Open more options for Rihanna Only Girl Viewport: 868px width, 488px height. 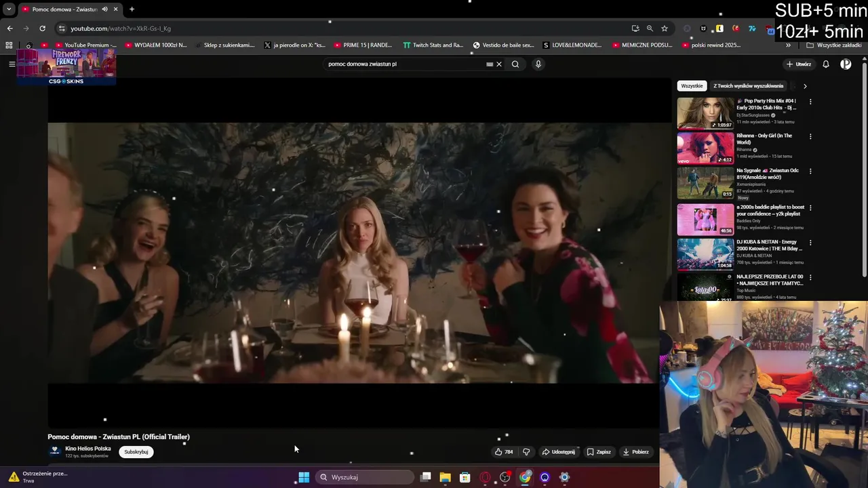point(810,136)
